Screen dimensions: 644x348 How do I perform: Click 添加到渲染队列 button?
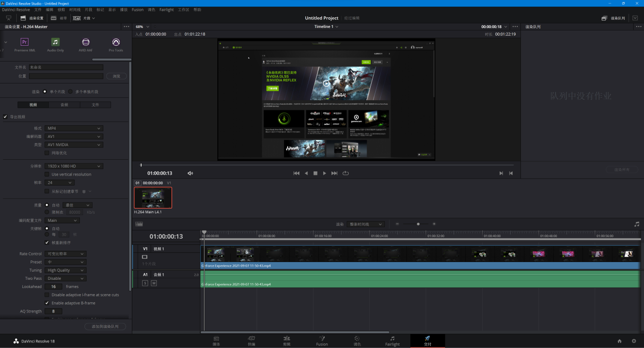[x=105, y=327]
